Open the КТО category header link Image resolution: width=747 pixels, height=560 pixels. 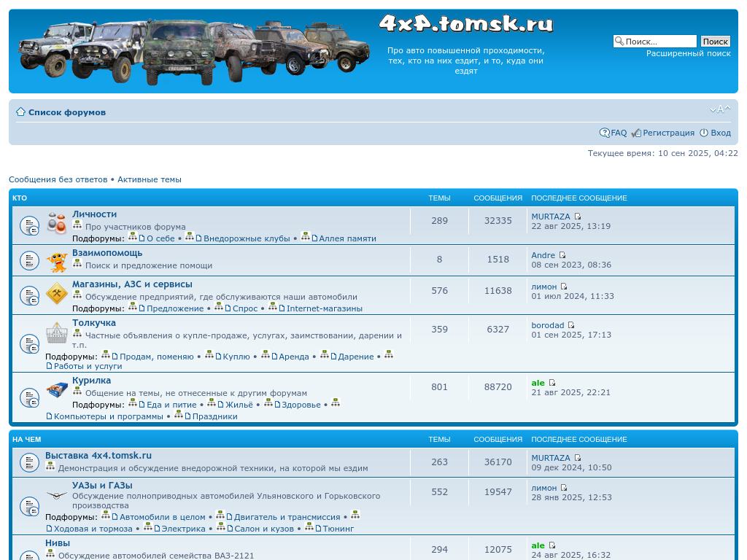[20, 198]
